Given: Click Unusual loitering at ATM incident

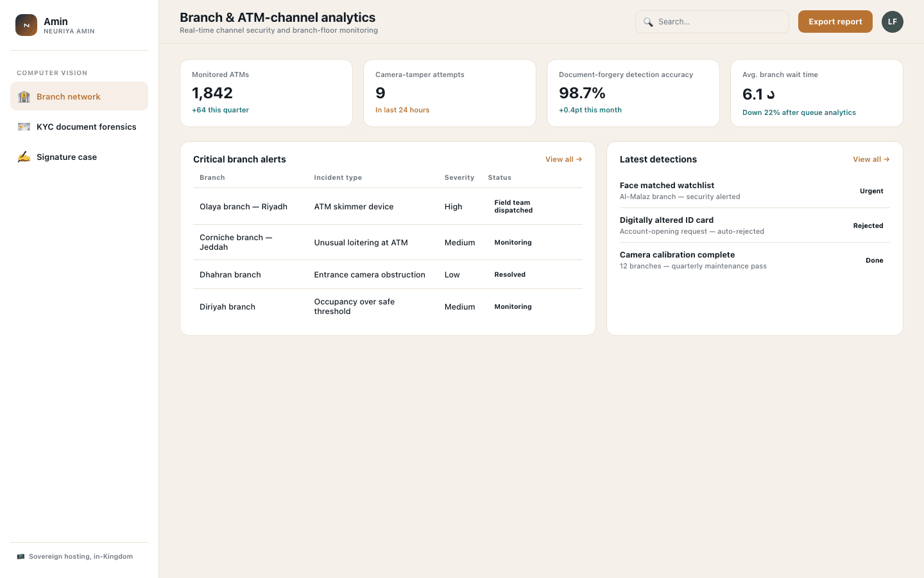Looking at the screenshot, I should (x=361, y=242).
